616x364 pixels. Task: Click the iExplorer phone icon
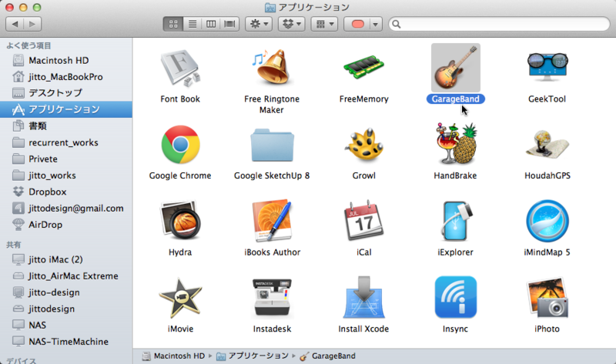coord(456,221)
